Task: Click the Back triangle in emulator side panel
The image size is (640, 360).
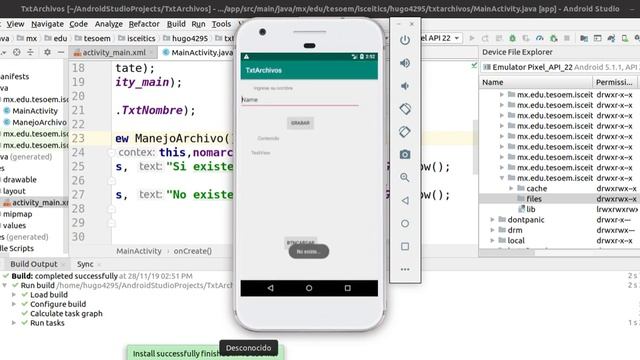Action: click(x=405, y=200)
